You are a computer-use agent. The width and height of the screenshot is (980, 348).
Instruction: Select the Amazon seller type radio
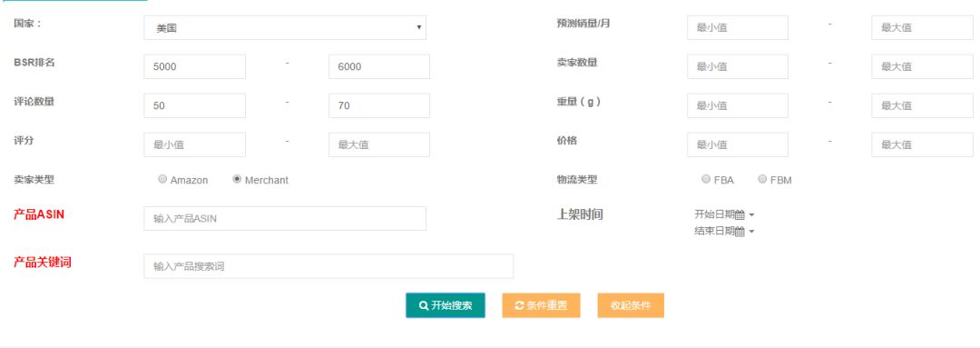coord(162,179)
